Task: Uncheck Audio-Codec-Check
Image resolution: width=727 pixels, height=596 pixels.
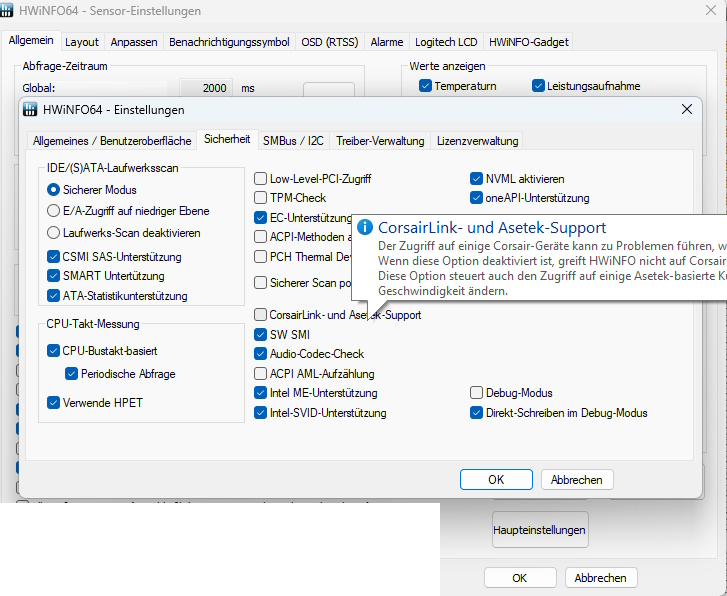Action: (x=261, y=354)
